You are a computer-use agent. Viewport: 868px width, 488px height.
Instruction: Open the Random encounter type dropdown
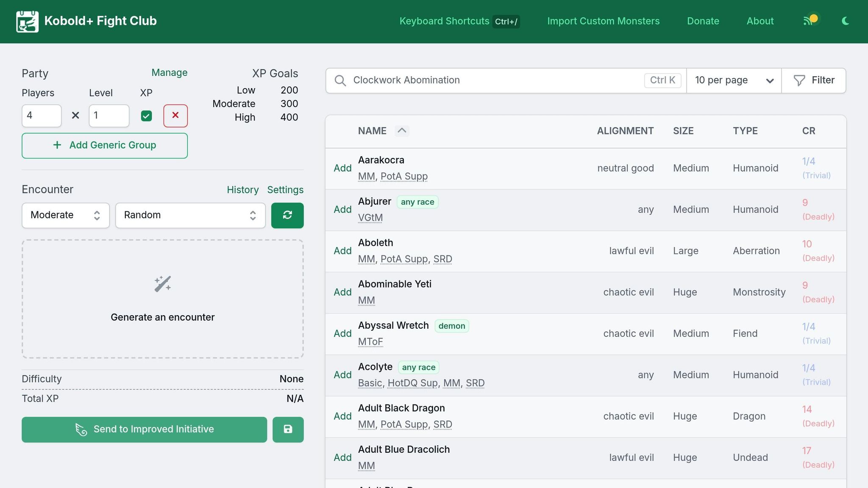coord(190,215)
